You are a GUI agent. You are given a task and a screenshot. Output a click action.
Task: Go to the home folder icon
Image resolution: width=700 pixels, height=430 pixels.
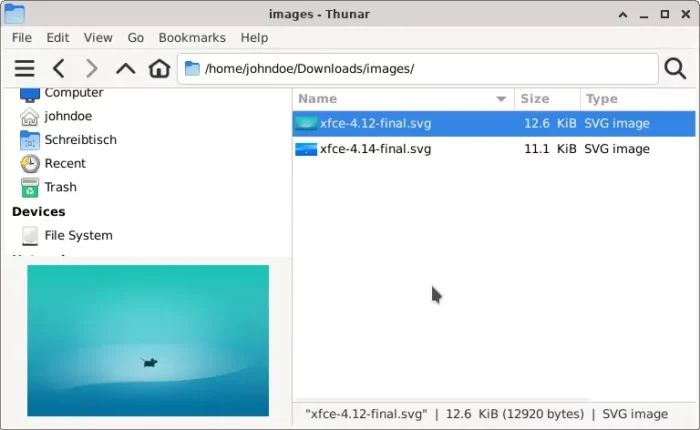coord(159,69)
